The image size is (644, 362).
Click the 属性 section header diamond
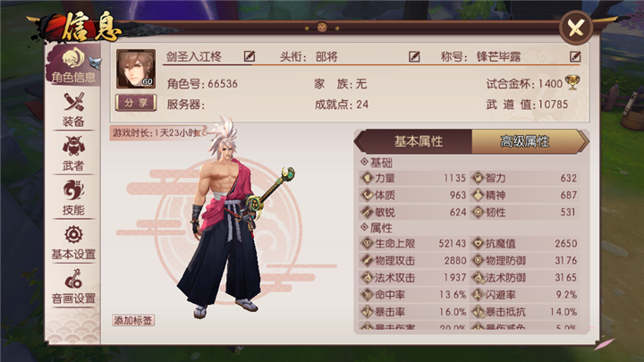[x=364, y=227]
